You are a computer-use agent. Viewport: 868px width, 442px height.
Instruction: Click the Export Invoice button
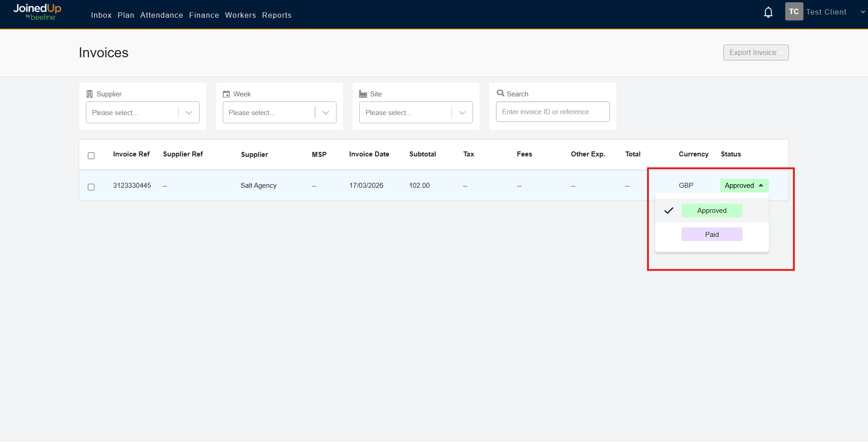click(756, 53)
